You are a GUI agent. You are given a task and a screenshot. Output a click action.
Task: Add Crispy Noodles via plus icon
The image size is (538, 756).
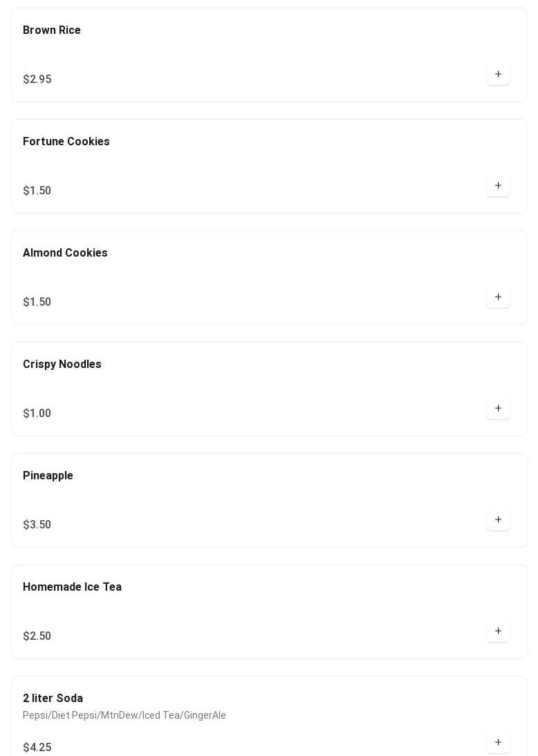pyautogui.click(x=498, y=408)
